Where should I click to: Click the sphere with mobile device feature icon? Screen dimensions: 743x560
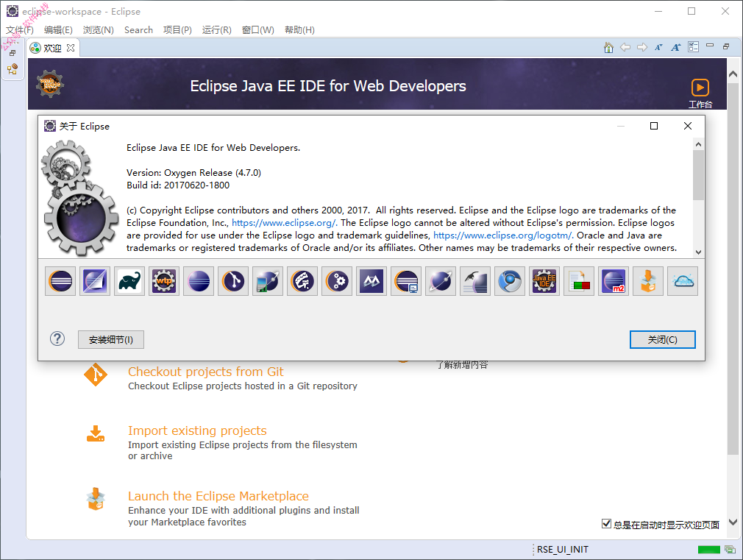point(268,281)
